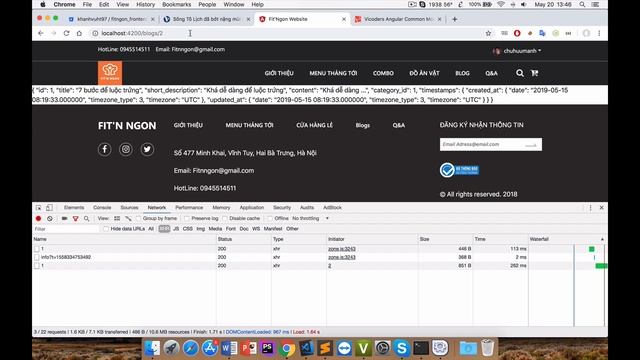The image size is (640, 360).
Task: Click the record network log button
Action: [x=38, y=218]
